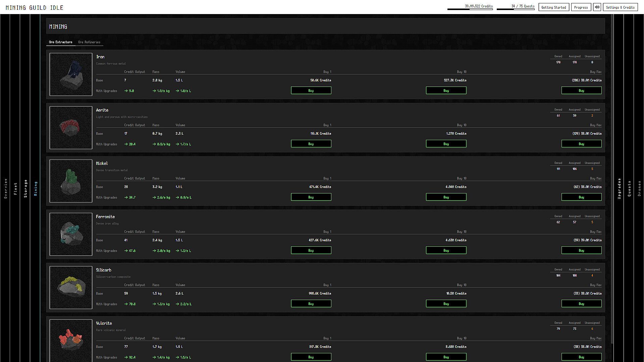Open the Ferronite ore thumbnail image
The image size is (644, 362).
click(71, 234)
